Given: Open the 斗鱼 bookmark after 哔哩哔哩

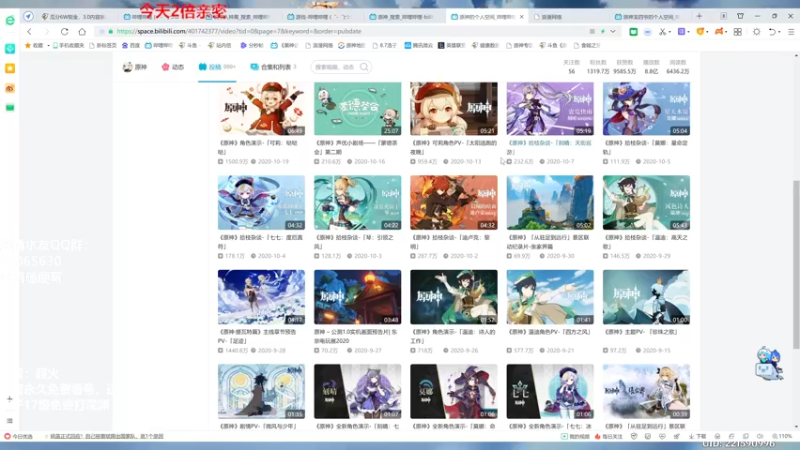Looking at the screenshot, I should click(x=188, y=45).
